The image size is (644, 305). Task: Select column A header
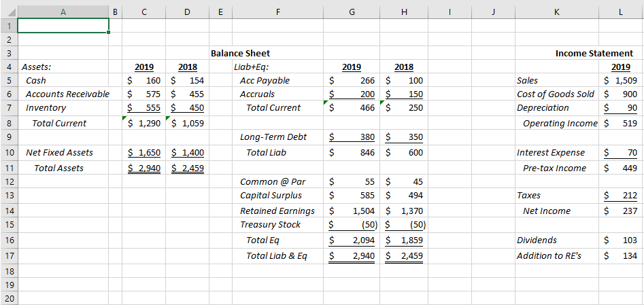point(63,12)
